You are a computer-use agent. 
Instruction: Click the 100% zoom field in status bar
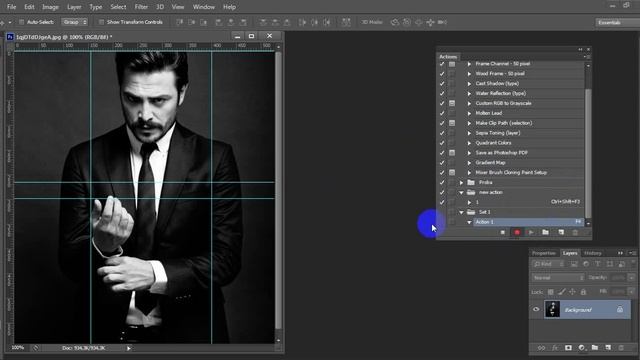pyautogui.click(x=18, y=348)
